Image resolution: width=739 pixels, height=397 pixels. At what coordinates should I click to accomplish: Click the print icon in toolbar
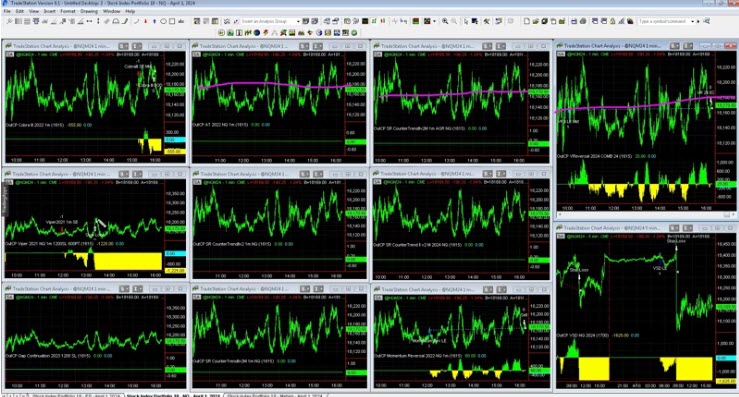click(583, 21)
